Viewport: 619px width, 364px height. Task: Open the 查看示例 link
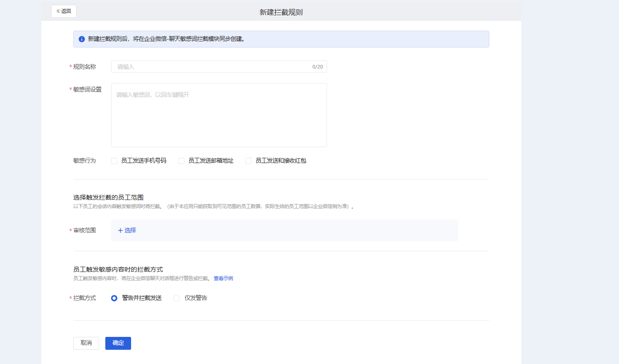[223, 278]
